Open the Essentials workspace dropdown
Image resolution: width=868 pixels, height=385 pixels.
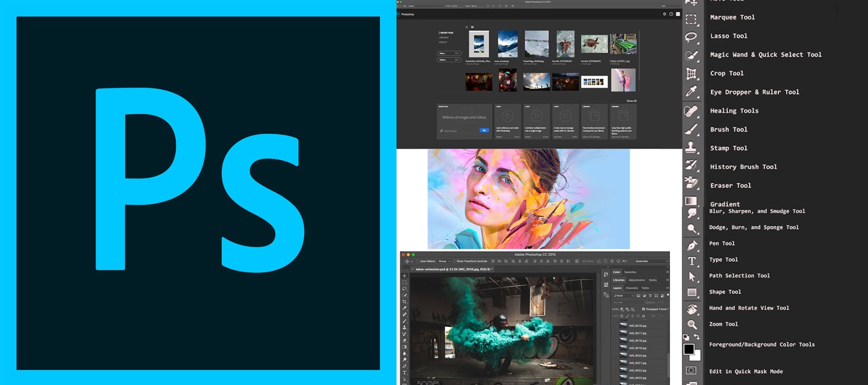[652, 261]
